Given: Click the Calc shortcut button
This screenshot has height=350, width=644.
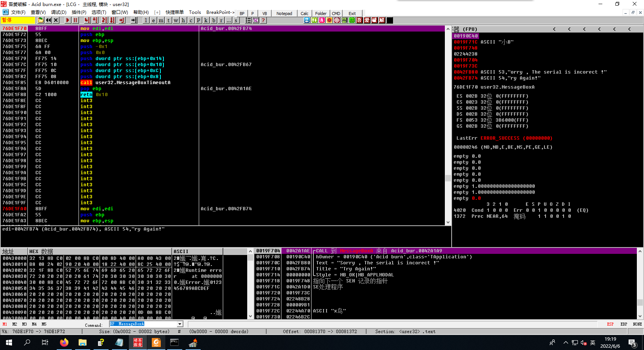Looking at the screenshot, I should 304,14.
